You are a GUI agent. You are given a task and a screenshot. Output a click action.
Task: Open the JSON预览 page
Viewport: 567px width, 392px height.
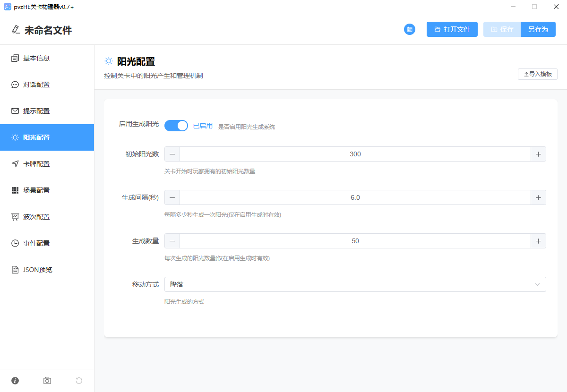point(37,270)
